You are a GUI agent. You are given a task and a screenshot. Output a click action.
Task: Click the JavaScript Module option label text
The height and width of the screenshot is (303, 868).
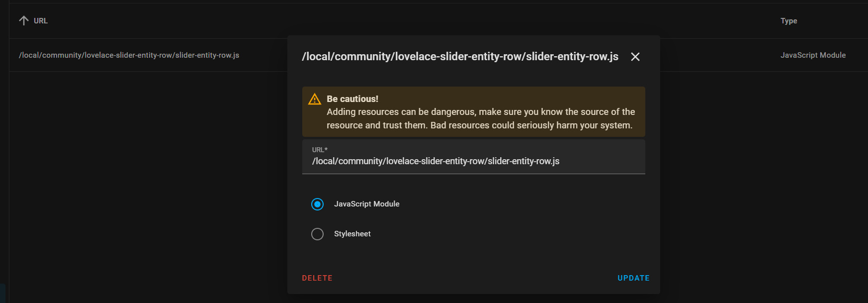click(x=367, y=204)
